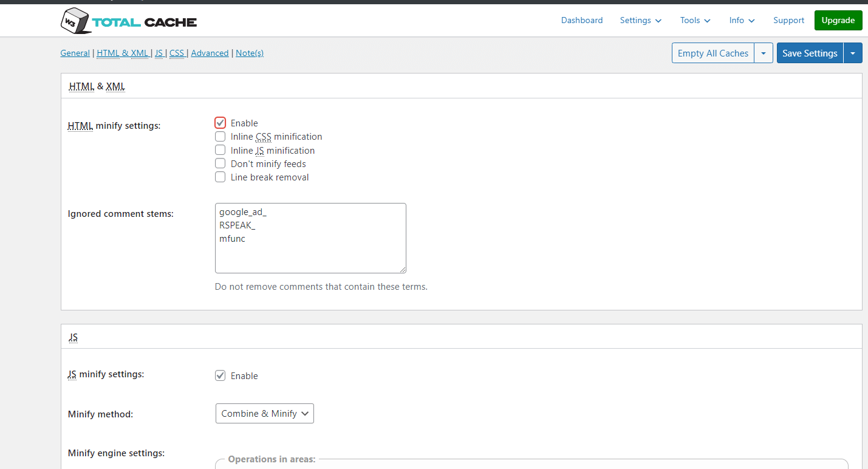The width and height of the screenshot is (868, 469).
Task: Click the Ignored comment stems textarea
Action: (x=310, y=238)
